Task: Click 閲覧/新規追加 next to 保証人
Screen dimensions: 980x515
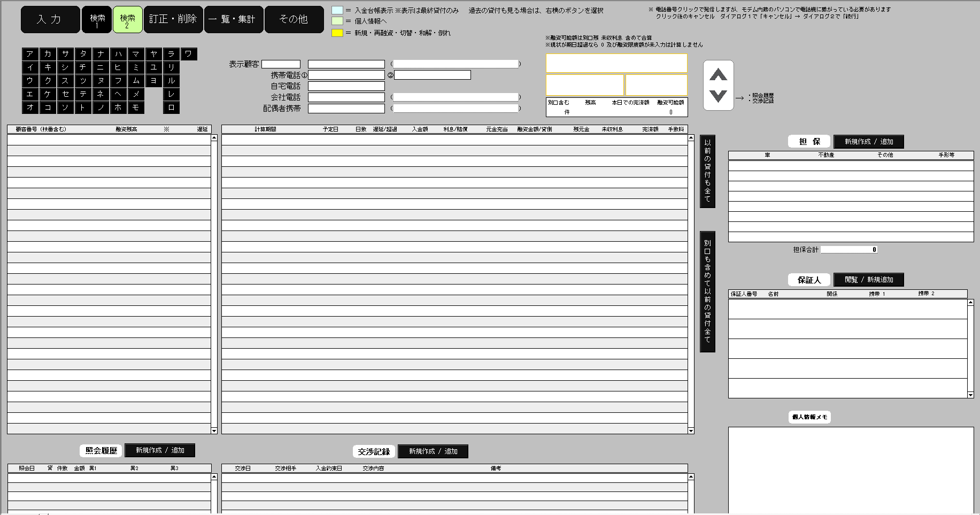Action: click(x=869, y=280)
